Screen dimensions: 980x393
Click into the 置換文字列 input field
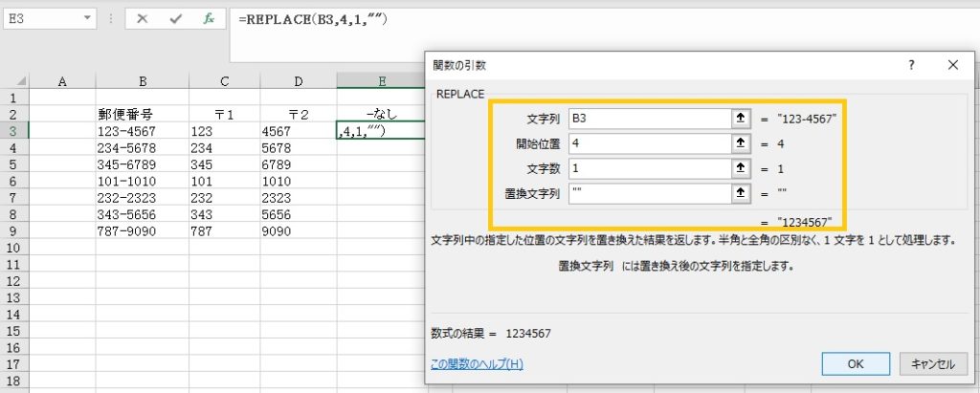click(x=648, y=193)
